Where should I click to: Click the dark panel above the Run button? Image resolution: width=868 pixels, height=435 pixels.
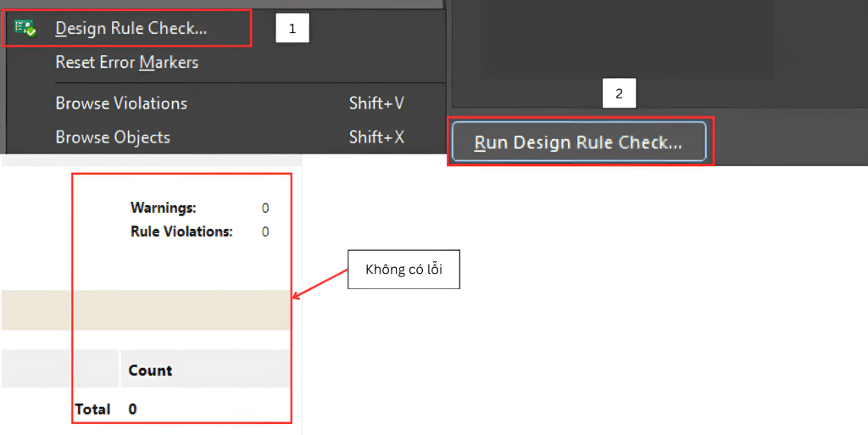tap(627, 42)
